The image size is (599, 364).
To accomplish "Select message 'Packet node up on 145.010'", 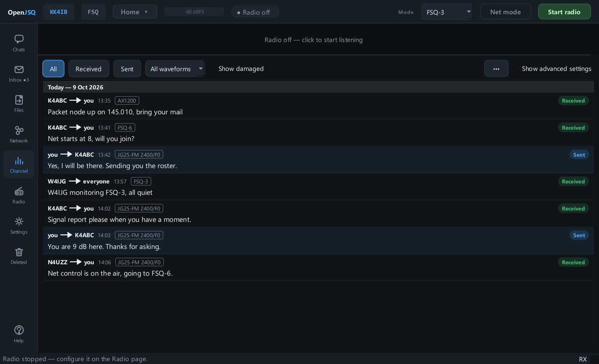I will coord(318,106).
